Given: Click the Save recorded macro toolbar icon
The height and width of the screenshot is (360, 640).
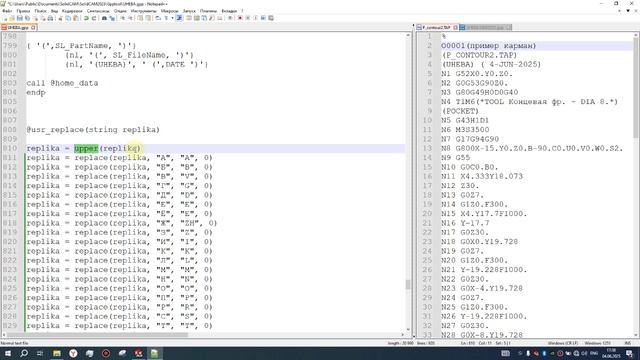Looking at the screenshot, I should click(271, 18).
